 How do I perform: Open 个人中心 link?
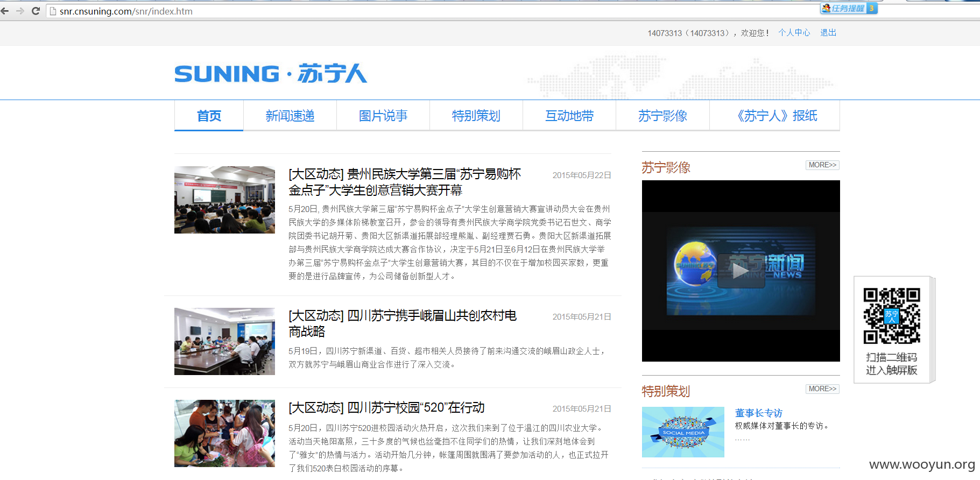(x=794, y=33)
